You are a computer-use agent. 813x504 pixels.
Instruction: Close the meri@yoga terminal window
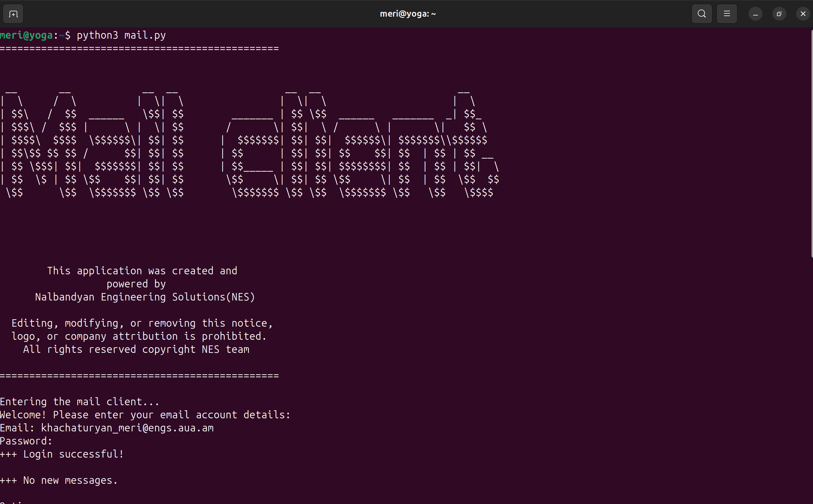click(x=803, y=14)
